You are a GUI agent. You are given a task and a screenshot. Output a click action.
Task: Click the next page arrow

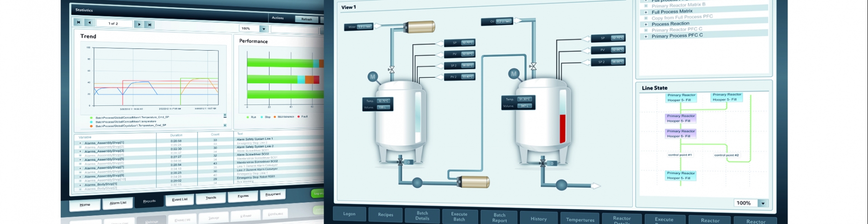tap(139, 24)
